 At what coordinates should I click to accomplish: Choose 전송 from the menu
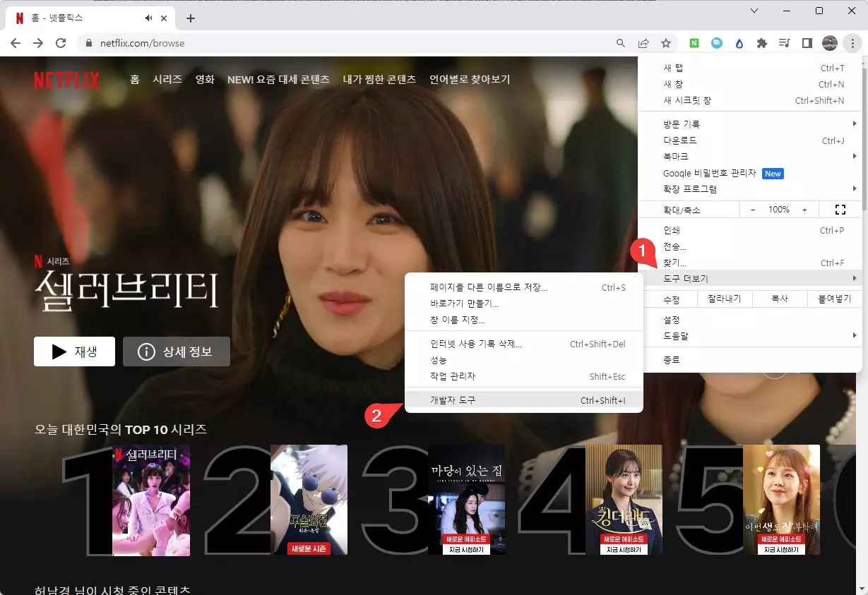[x=750, y=246]
